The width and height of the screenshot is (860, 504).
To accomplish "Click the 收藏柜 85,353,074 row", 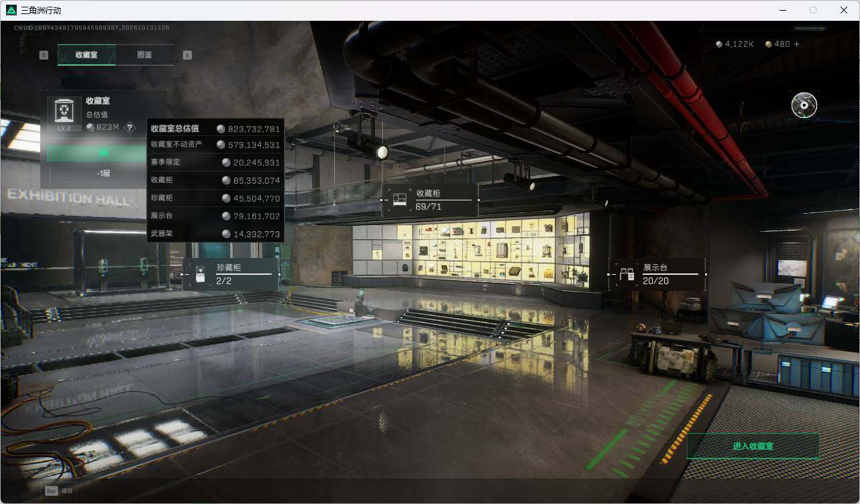I will tap(215, 180).
